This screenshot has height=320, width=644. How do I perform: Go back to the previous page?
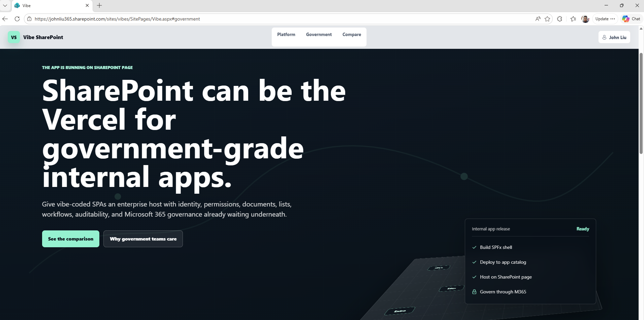pyautogui.click(x=5, y=19)
